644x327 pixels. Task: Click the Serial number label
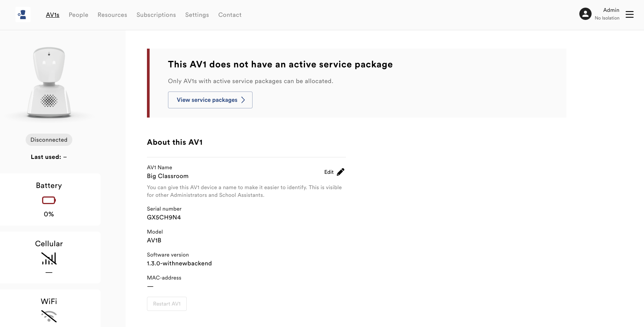pos(164,209)
